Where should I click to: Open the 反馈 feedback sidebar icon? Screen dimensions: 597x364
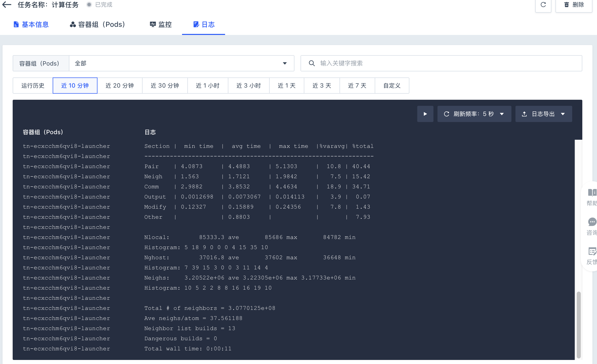[x=592, y=256]
